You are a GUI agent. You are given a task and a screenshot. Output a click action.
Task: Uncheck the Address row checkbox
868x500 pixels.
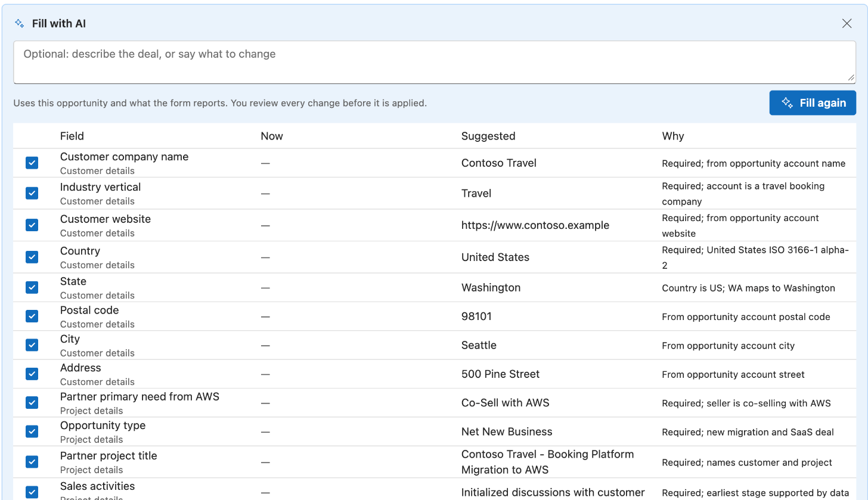click(32, 374)
